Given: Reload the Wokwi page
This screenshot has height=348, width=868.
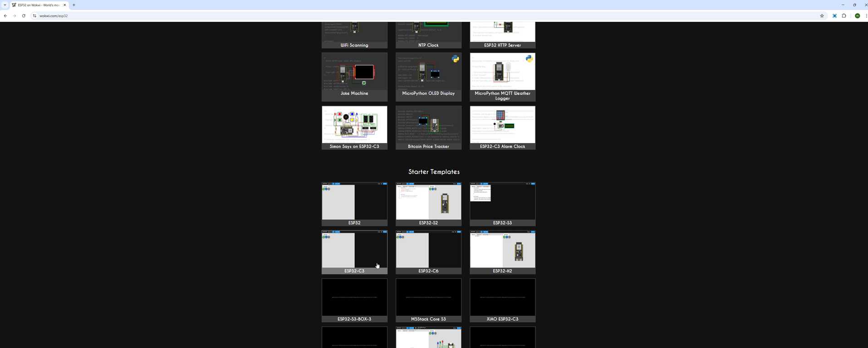Looking at the screenshot, I should click(24, 16).
